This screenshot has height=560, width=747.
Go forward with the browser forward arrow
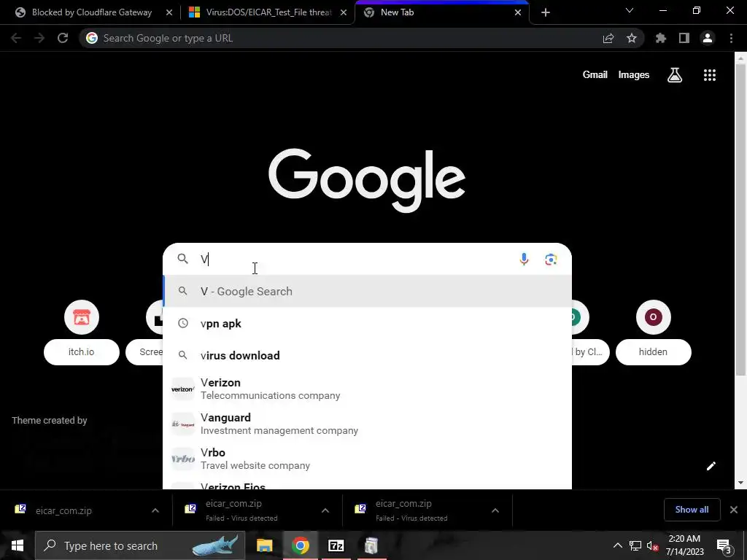pyautogui.click(x=39, y=38)
